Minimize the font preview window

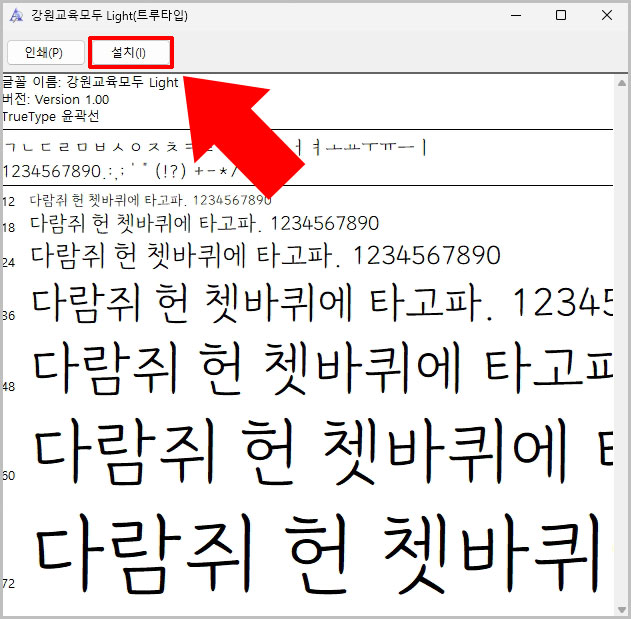pos(516,16)
